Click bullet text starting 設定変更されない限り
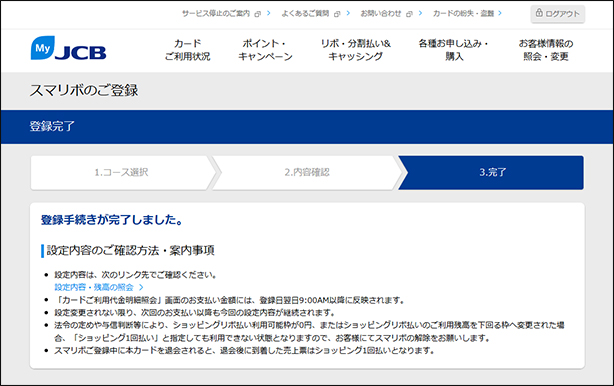The width and height of the screenshot is (614, 386). point(195,313)
